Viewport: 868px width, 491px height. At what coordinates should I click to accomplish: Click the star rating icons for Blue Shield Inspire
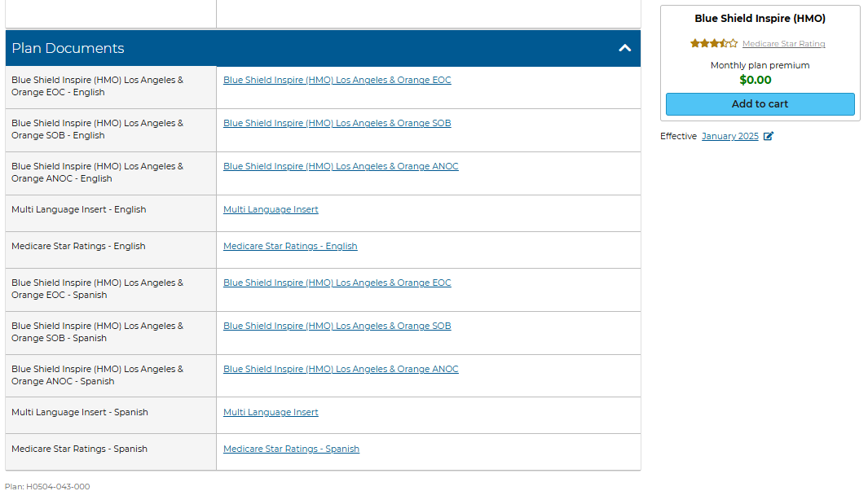coord(714,43)
